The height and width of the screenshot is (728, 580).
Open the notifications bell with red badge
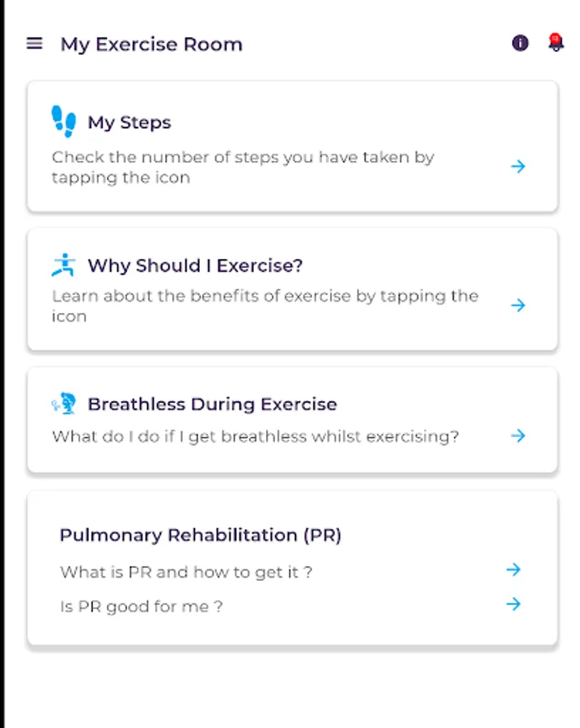coord(556,43)
